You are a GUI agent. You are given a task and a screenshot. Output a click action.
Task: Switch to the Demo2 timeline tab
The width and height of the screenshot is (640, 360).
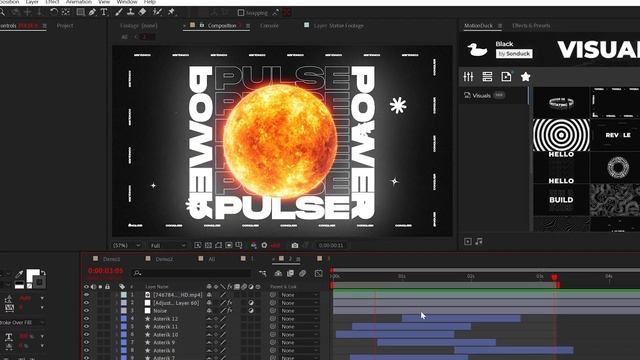click(164, 259)
